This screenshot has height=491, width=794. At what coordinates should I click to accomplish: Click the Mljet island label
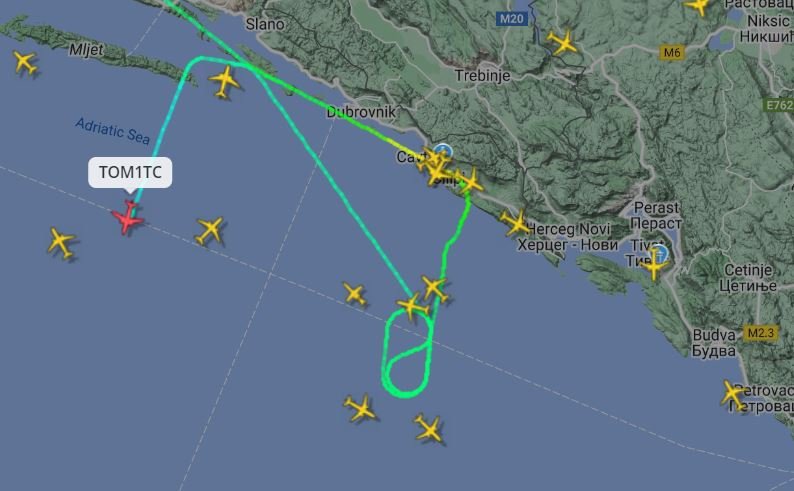pyautogui.click(x=86, y=50)
